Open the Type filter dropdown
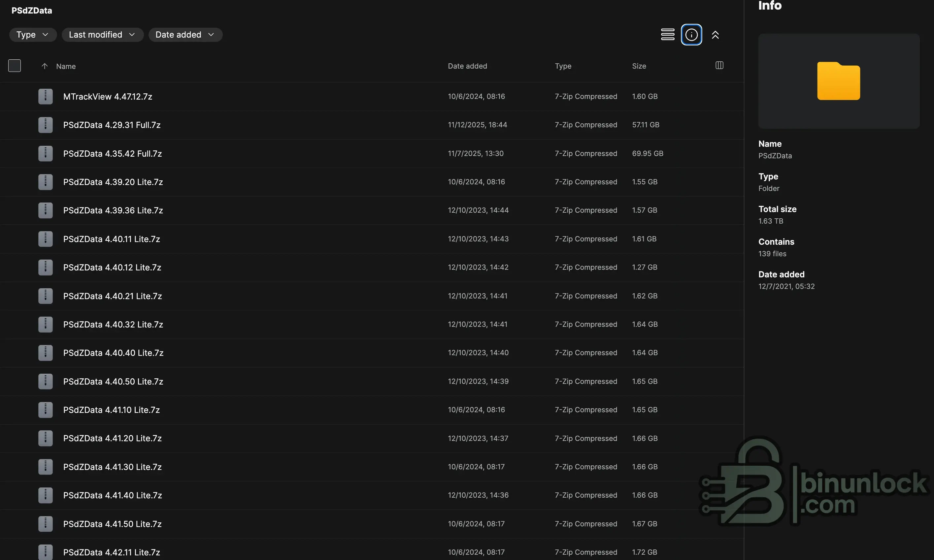This screenshot has width=934, height=560. click(33, 35)
